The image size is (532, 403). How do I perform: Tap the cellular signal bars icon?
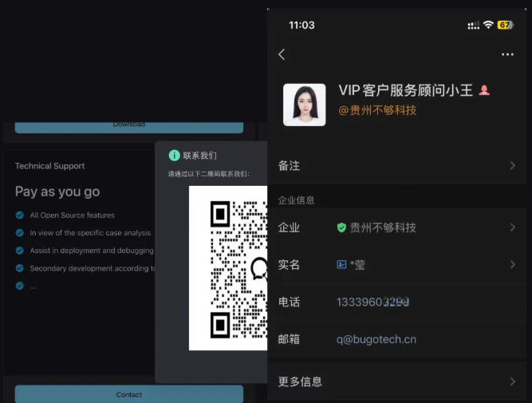point(473,25)
